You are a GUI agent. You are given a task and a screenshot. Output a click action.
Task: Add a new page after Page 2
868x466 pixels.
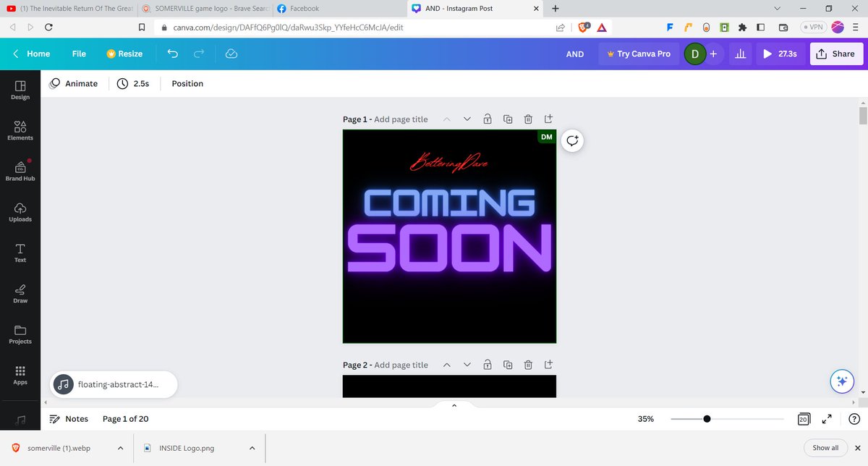click(548, 365)
